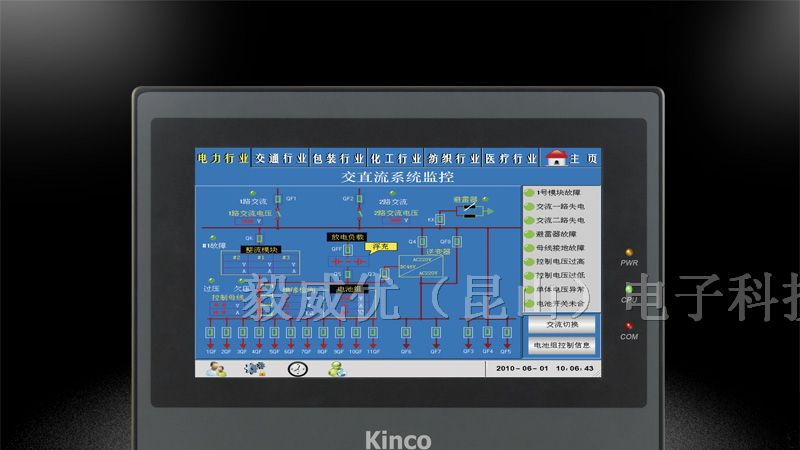The width and height of the screenshot is (800, 450).
Task: Click the 2路交流 label
Action: 393,202
